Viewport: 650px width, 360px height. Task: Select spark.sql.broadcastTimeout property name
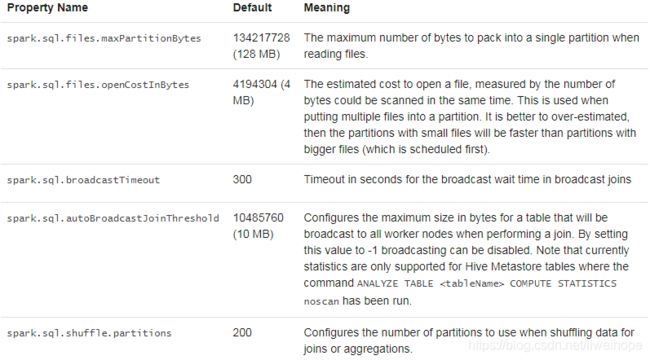click(x=83, y=180)
